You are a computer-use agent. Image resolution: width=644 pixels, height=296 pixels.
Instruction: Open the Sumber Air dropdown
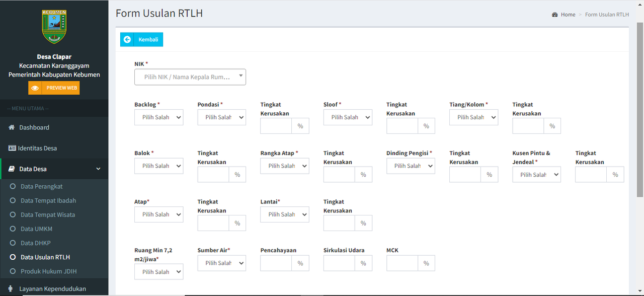(222, 263)
